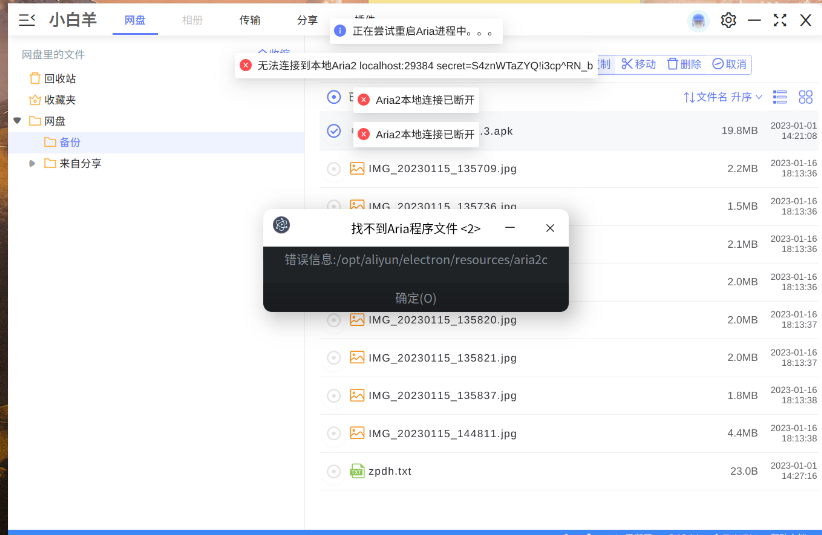
Task: Switch to grid view icon
Action: [x=805, y=97]
